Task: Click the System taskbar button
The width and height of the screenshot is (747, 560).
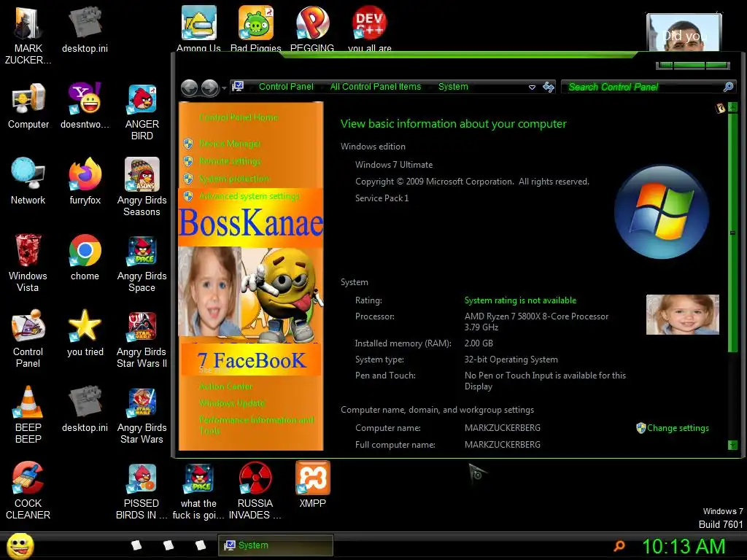Action: pyautogui.click(x=276, y=545)
